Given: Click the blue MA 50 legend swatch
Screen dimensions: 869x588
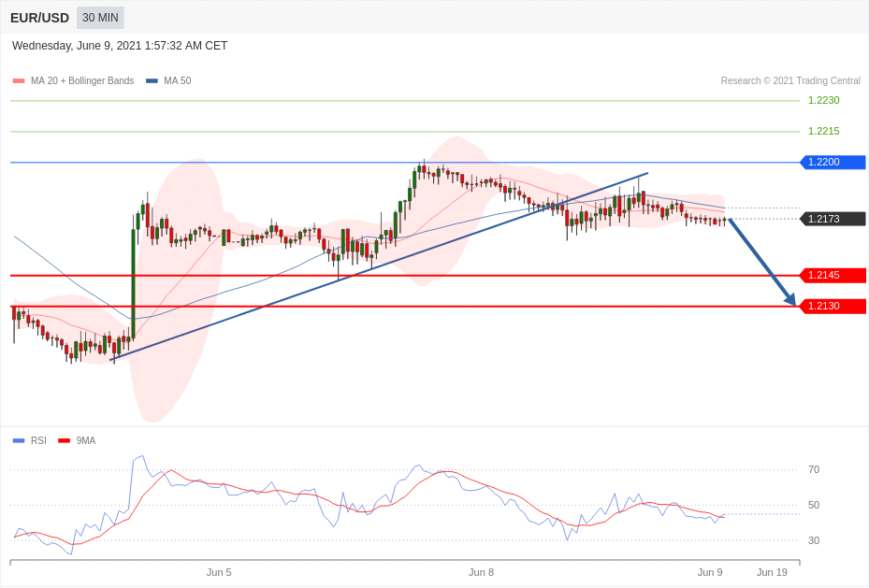Looking at the screenshot, I should tap(152, 81).
